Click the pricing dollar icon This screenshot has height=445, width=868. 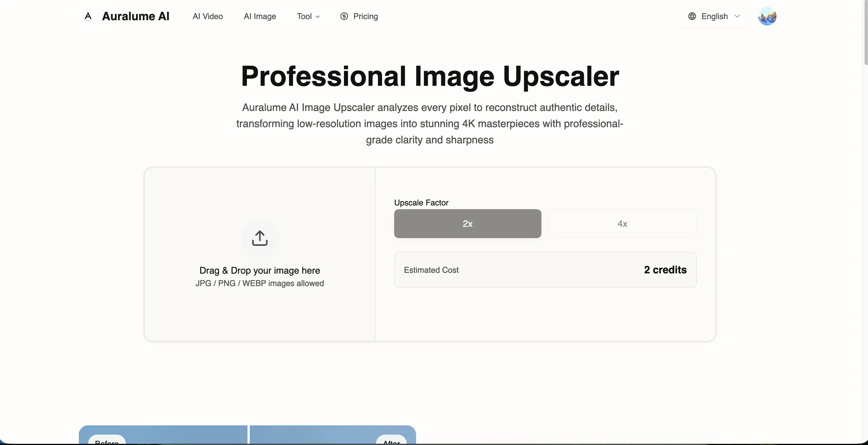(344, 16)
